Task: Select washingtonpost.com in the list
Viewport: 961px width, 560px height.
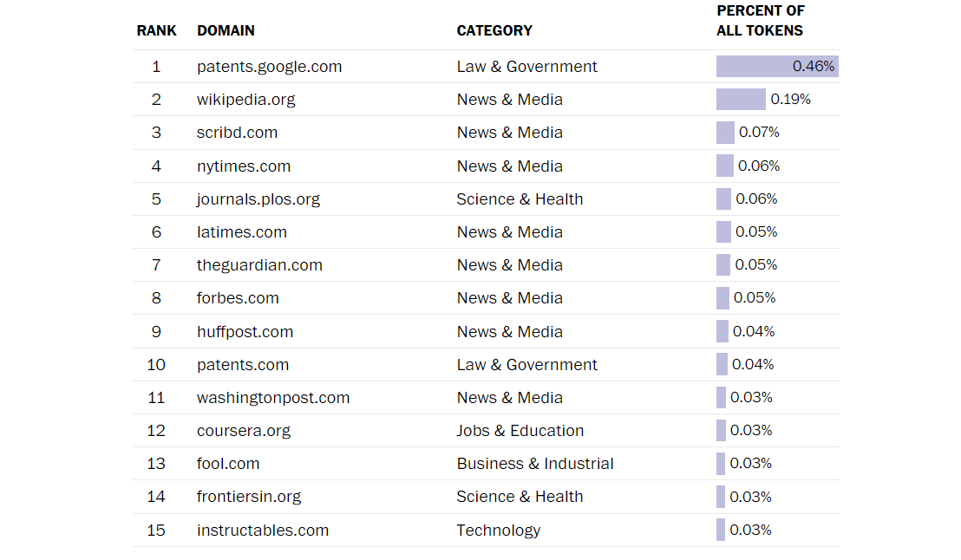Action: point(272,398)
